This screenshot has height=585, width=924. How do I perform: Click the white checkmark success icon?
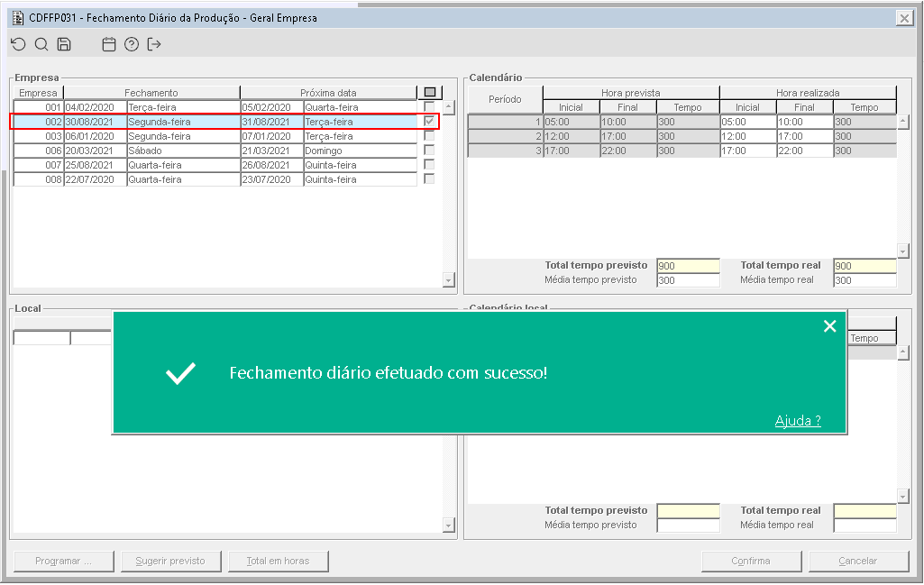(x=180, y=373)
